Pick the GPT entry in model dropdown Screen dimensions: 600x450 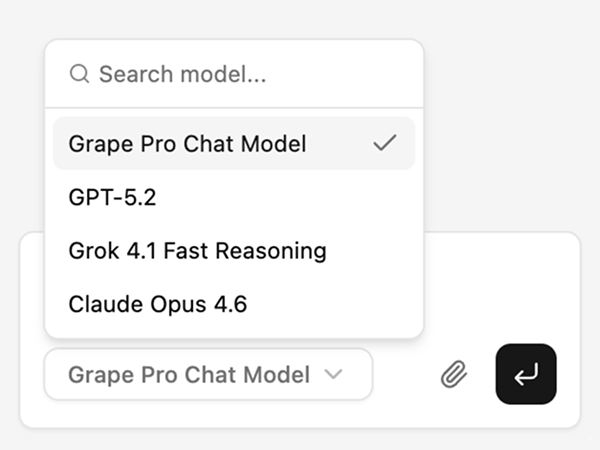(x=112, y=197)
